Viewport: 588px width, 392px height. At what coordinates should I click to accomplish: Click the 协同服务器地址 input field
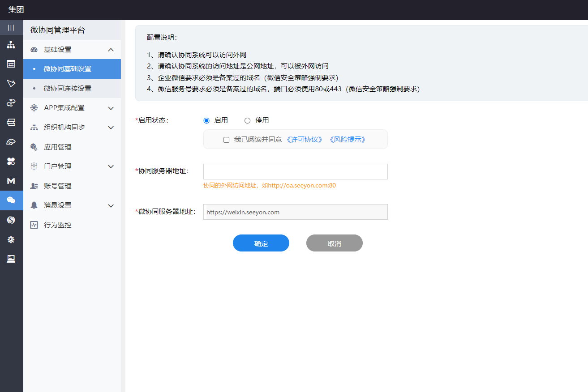[x=295, y=172]
